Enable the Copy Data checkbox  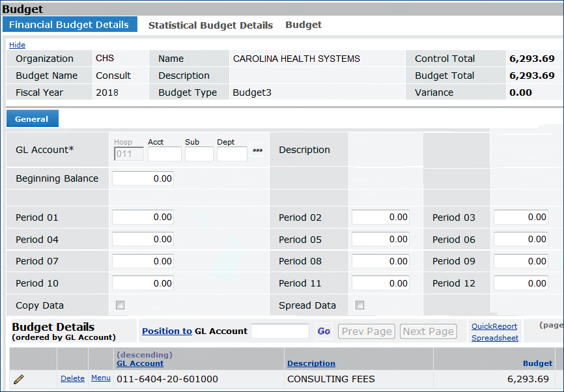click(120, 305)
